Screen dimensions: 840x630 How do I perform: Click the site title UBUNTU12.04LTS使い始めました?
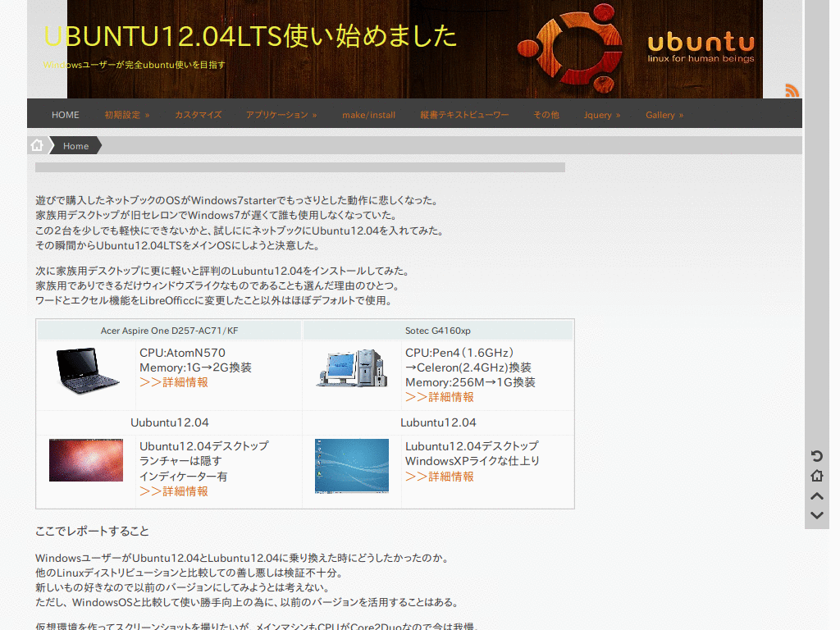250,36
